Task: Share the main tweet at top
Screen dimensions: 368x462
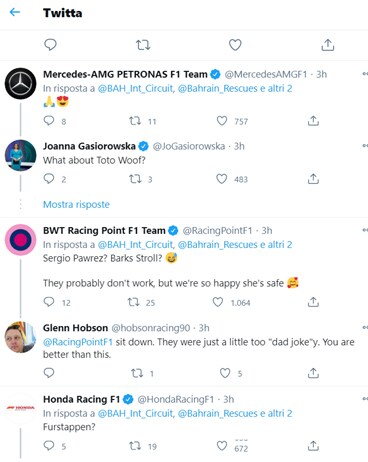Action: click(x=328, y=45)
